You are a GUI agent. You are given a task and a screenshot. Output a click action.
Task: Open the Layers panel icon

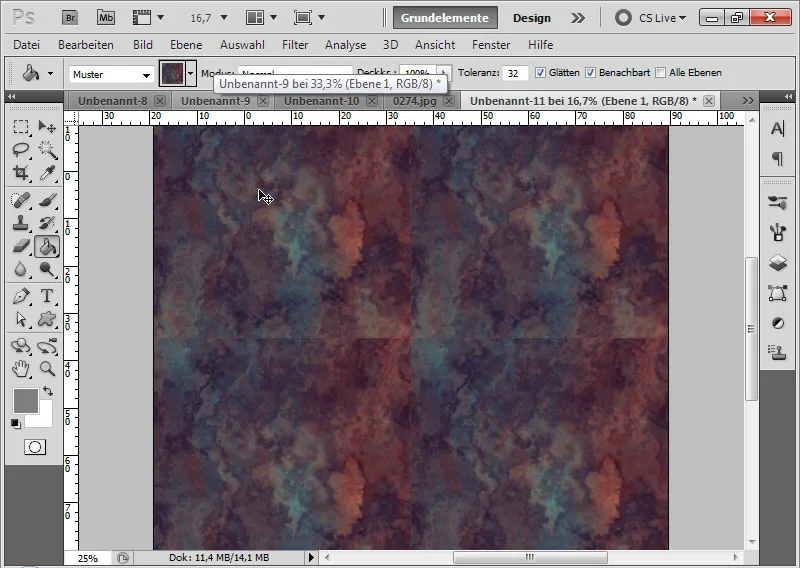[x=777, y=263]
